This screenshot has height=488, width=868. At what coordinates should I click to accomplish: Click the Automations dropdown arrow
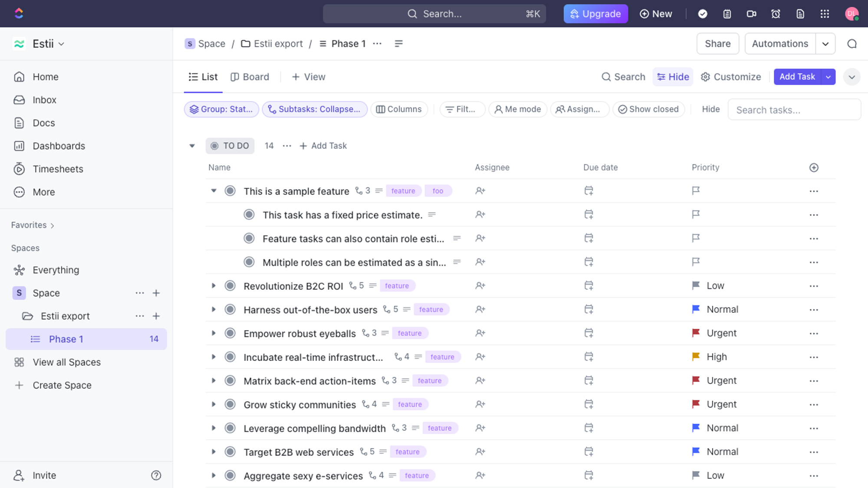[x=825, y=43]
